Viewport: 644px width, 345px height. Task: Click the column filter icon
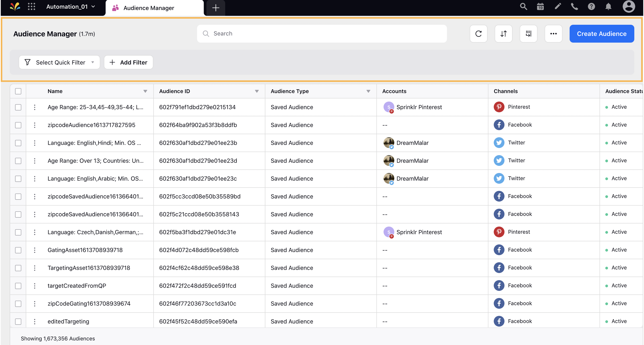pos(529,33)
